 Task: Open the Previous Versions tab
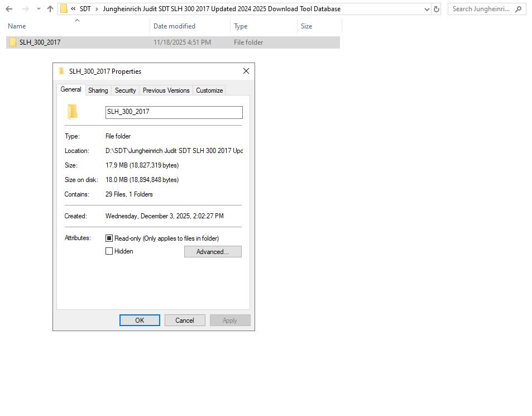click(165, 90)
